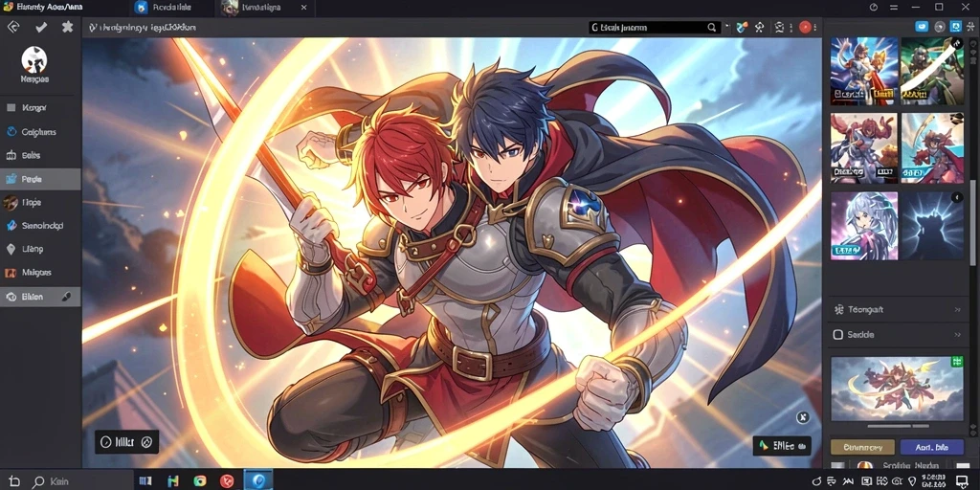Select the blue chat icon above thumbnails
This screenshot has width=980, height=490.
click(x=922, y=27)
